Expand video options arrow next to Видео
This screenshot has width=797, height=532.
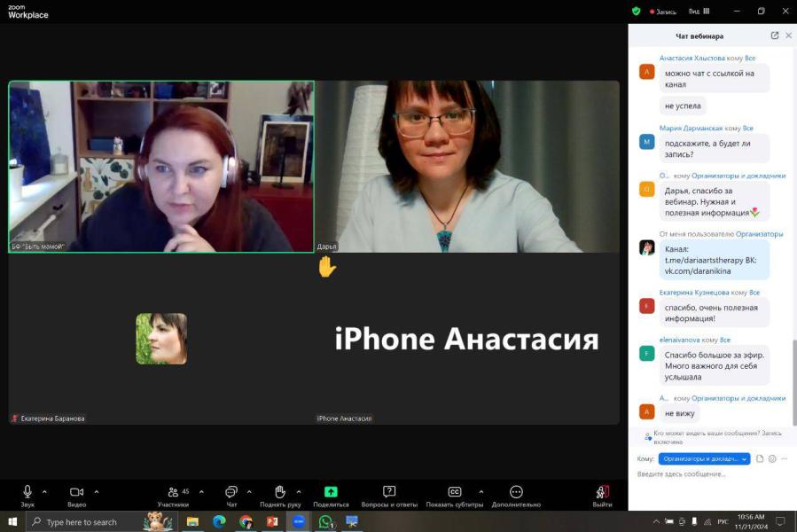[97, 491]
